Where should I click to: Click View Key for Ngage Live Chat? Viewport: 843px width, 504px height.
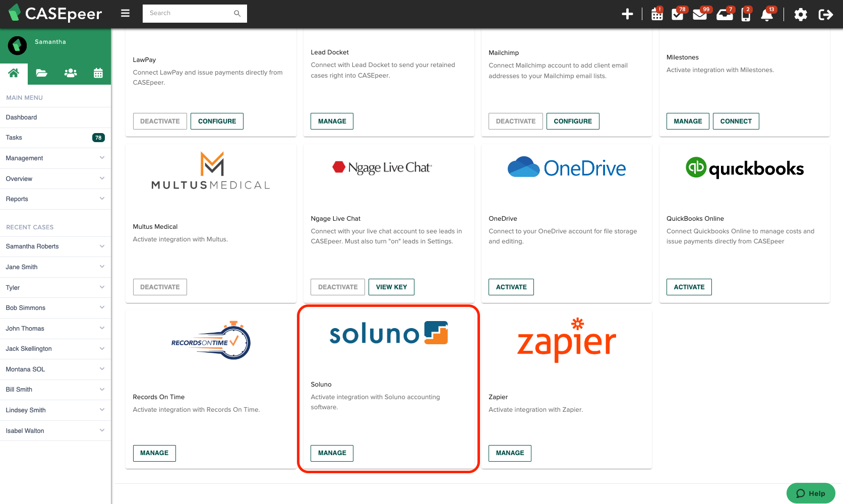tap(391, 287)
